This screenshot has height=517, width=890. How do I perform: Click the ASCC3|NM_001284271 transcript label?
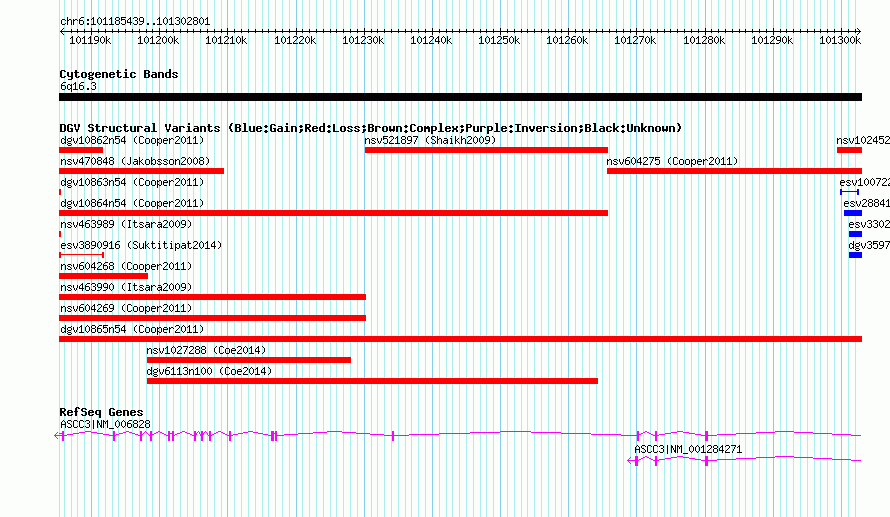click(x=688, y=449)
